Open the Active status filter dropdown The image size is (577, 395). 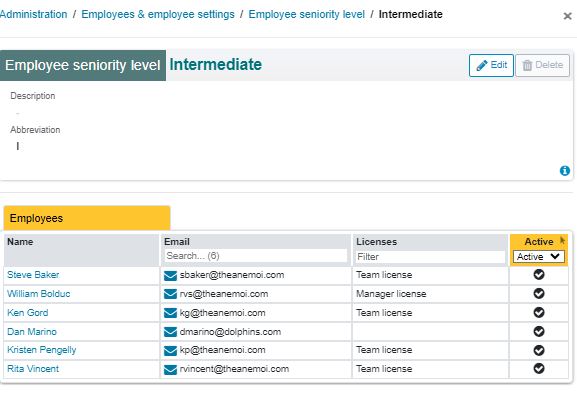(x=539, y=257)
